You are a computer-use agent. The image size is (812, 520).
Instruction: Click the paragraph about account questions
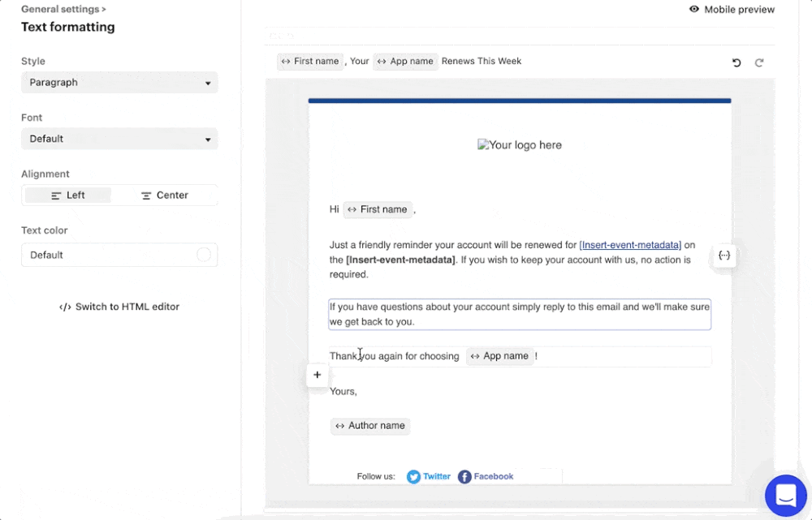point(520,314)
